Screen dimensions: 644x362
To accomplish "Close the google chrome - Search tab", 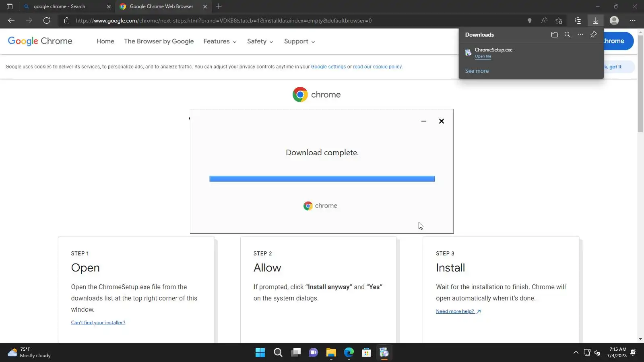I will click(109, 6).
